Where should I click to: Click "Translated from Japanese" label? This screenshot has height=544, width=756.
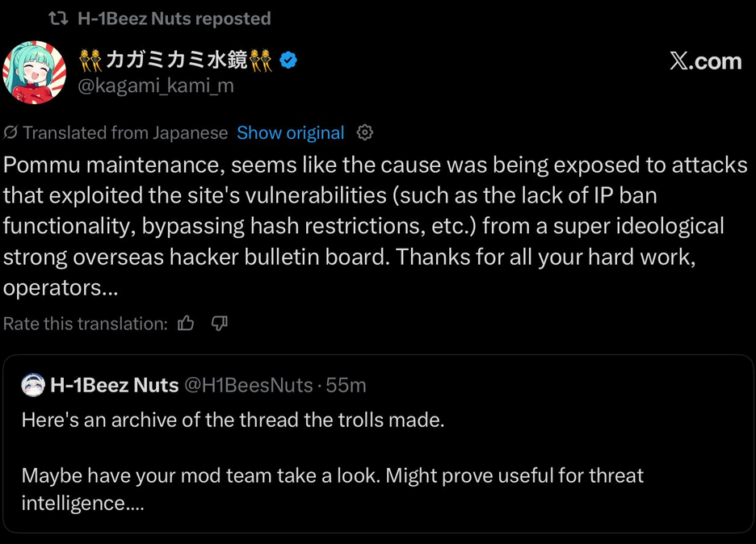[x=125, y=132]
